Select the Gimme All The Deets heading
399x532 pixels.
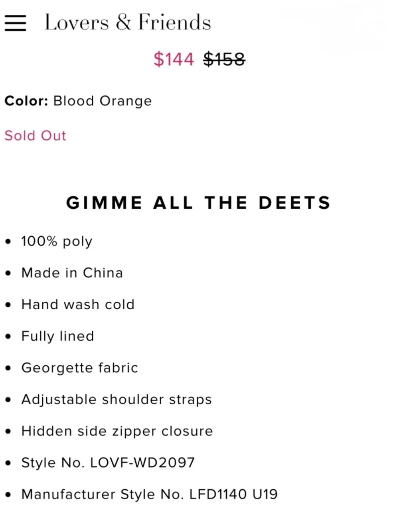coord(199,203)
